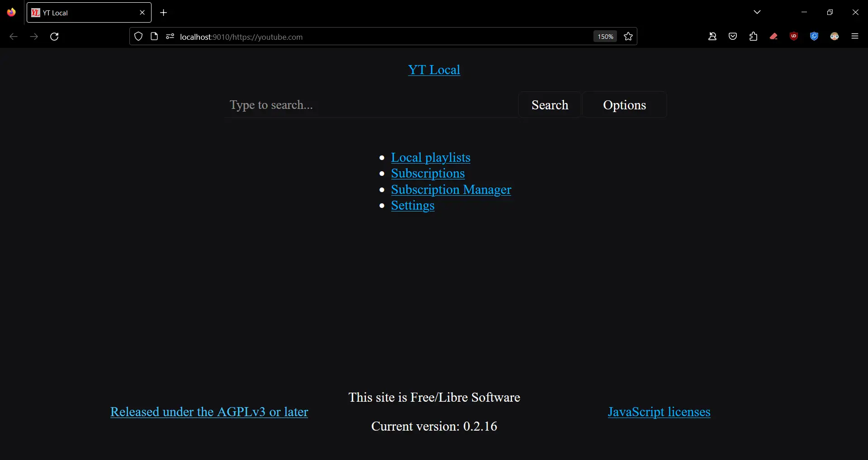The width and height of the screenshot is (868, 460).
Task: Open the Subscriptions link
Action: click(428, 174)
